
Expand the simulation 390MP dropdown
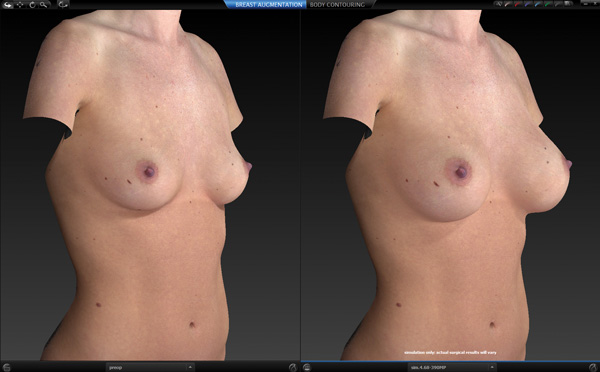coord(452,367)
